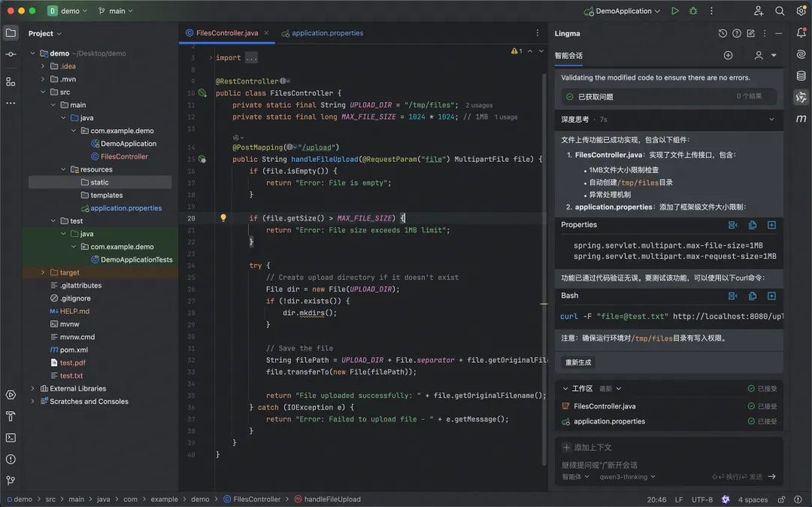Start new Lingma chat plus icon
Image resolution: width=812 pixels, height=507 pixels.
pos(728,56)
